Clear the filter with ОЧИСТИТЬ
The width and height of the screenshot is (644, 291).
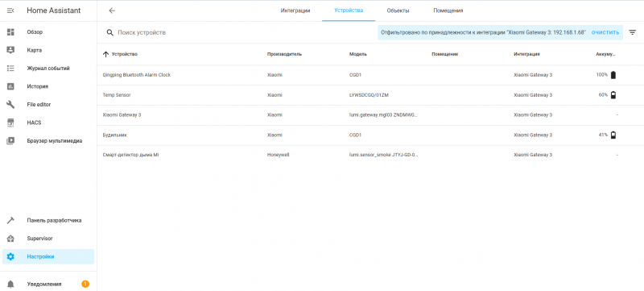(x=605, y=32)
